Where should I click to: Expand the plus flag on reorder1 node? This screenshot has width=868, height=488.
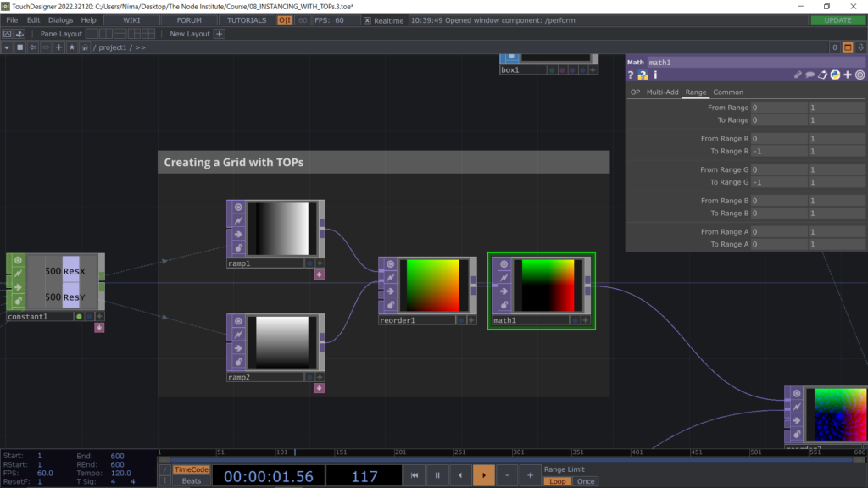point(471,320)
